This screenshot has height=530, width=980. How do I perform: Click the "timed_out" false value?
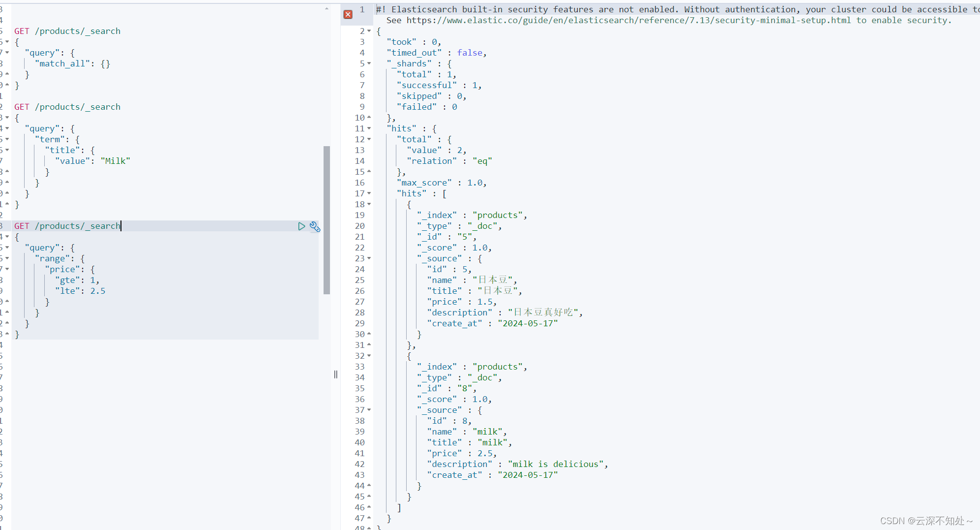pos(470,53)
